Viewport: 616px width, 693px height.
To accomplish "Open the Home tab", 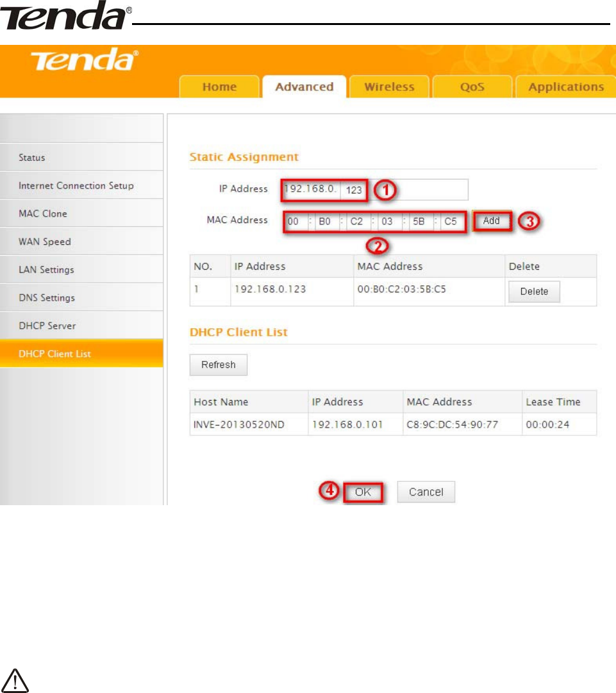I will (x=219, y=87).
